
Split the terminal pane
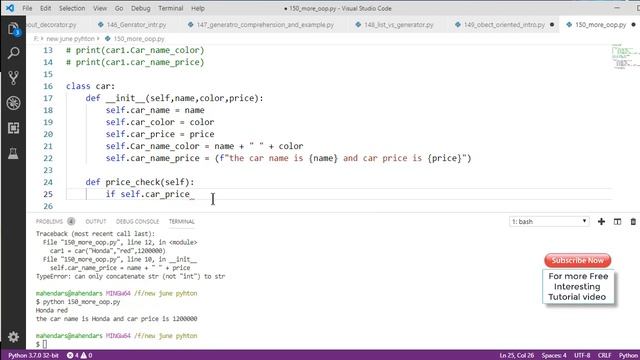coord(617,222)
